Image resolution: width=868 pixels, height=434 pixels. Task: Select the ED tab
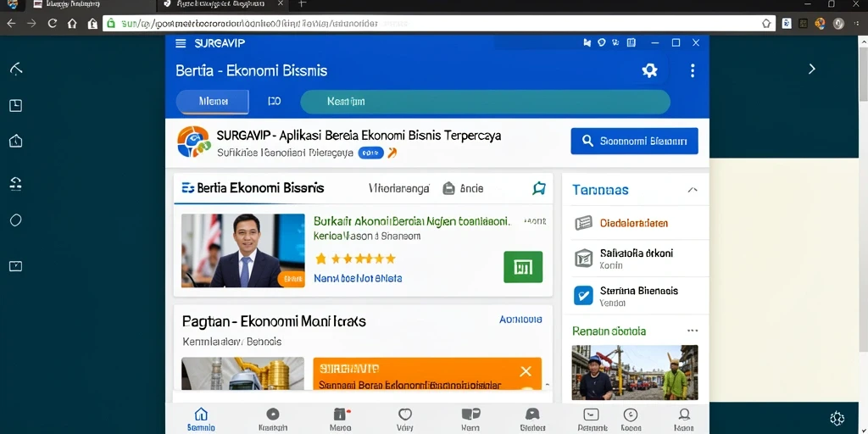coord(274,102)
